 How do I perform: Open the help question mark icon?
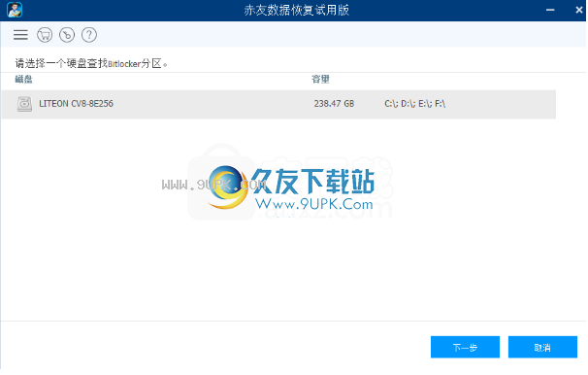89,35
